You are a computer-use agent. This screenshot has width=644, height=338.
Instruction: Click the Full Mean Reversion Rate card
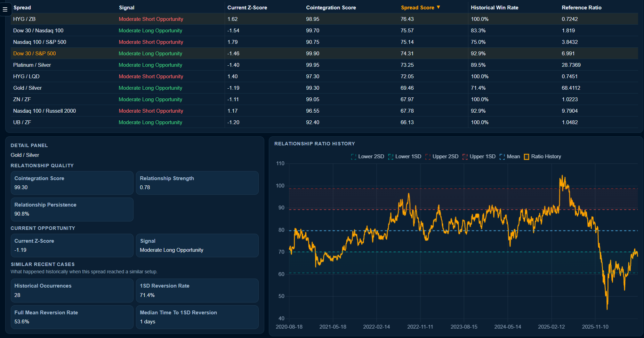(x=72, y=317)
